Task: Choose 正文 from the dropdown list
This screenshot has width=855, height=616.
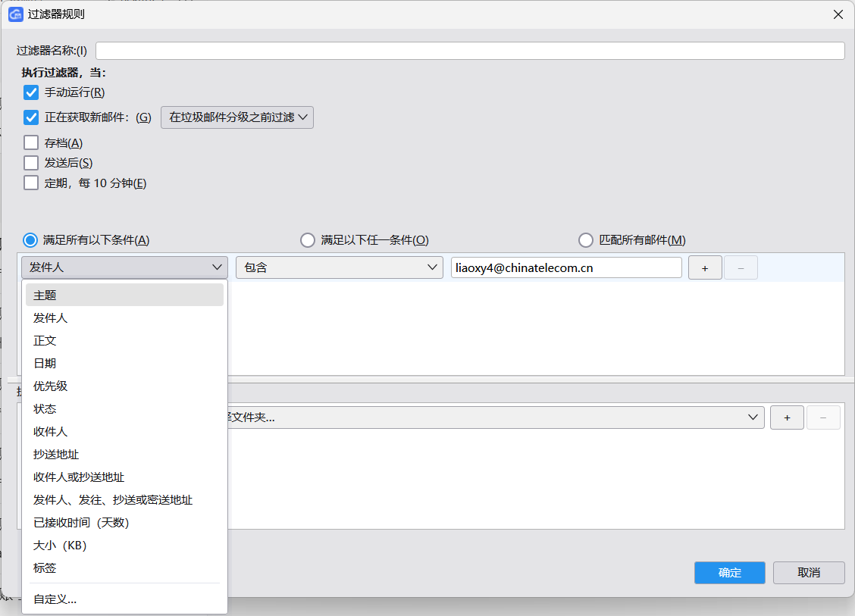Action: click(x=125, y=341)
